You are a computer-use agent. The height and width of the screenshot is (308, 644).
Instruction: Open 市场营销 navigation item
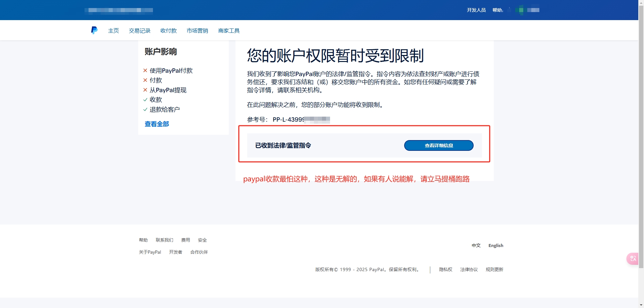(x=197, y=31)
